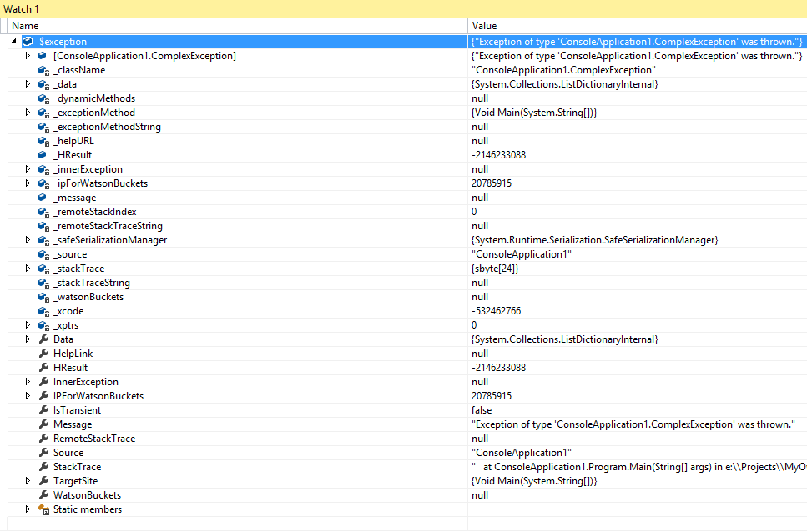Click the _className private field icon
This screenshot has width=807, height=532.
[x=43, y=70]
